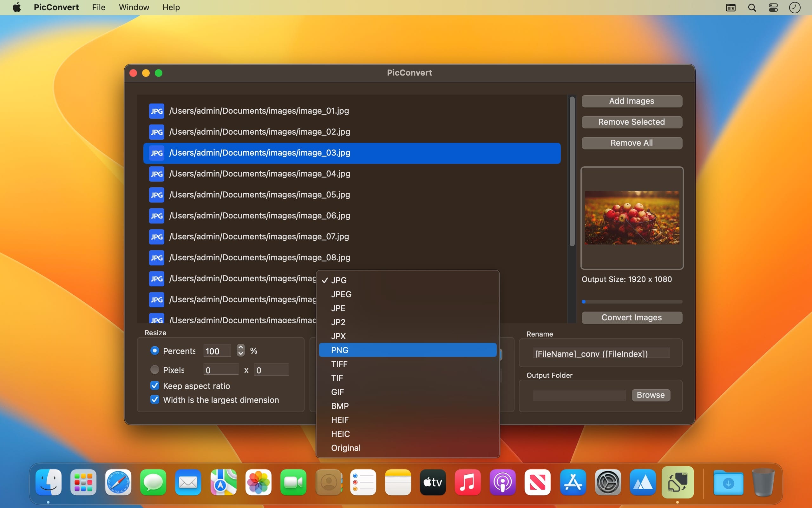Click the JPG icon for image_02.jpg
812x508 pixels.
click(x=156, y=132)
